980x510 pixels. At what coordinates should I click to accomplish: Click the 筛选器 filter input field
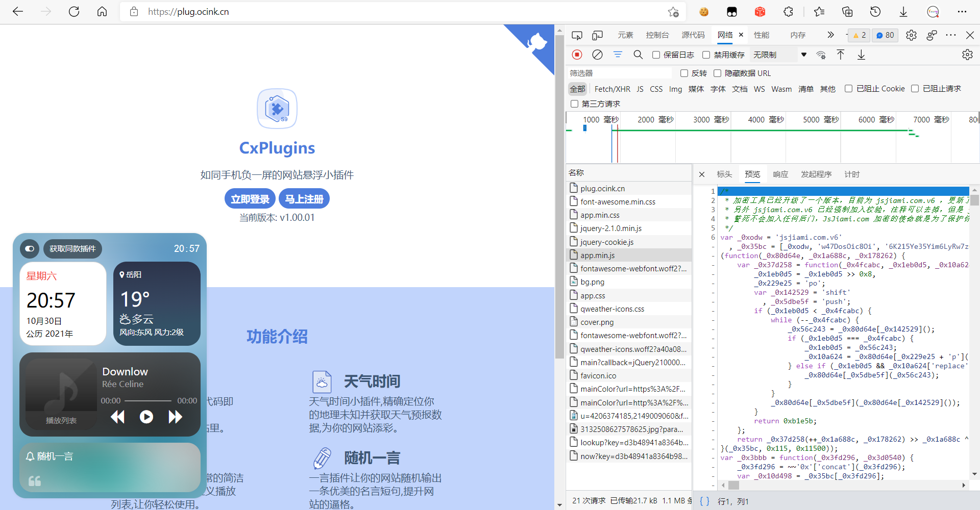tap(620, 73)
